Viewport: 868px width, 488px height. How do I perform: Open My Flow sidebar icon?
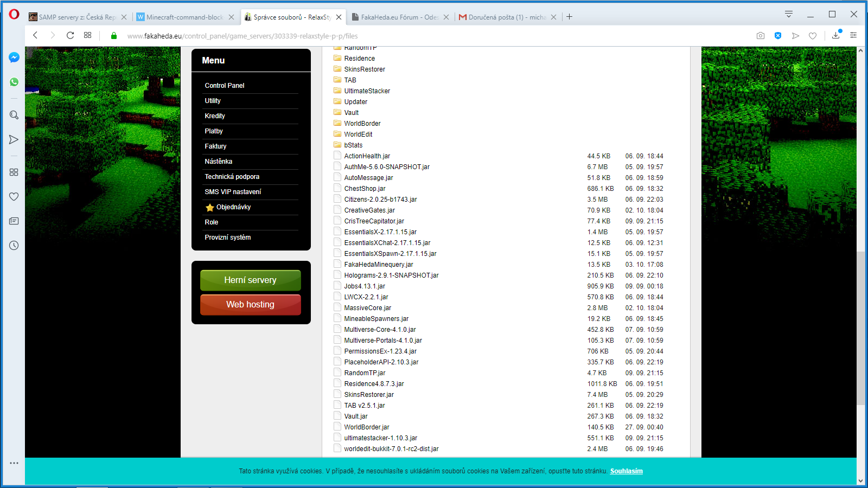[x=14, y=139]
